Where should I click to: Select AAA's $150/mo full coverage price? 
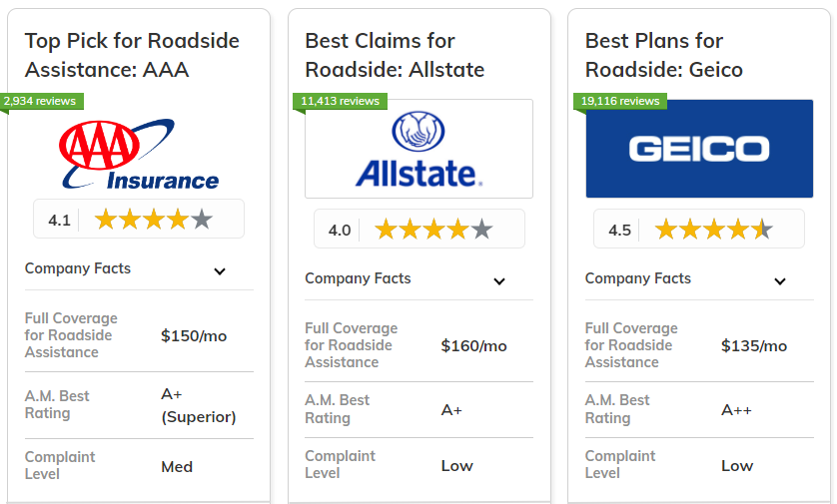(194, 336)
